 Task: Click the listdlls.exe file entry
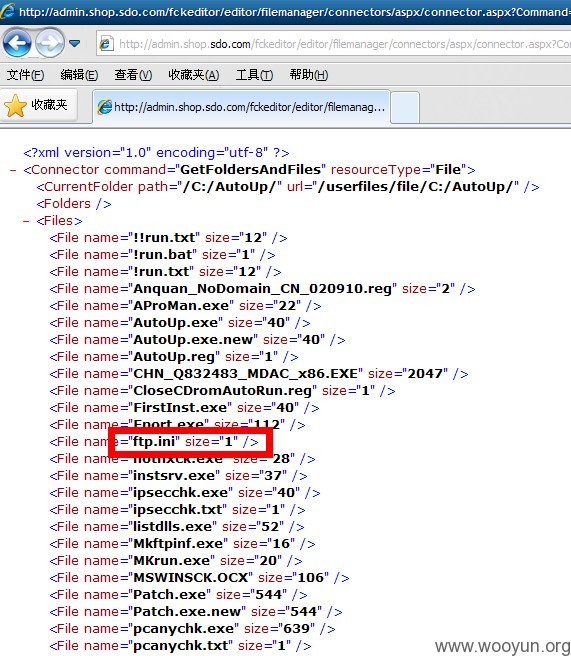pyautogui.click(x=177, y=527)
